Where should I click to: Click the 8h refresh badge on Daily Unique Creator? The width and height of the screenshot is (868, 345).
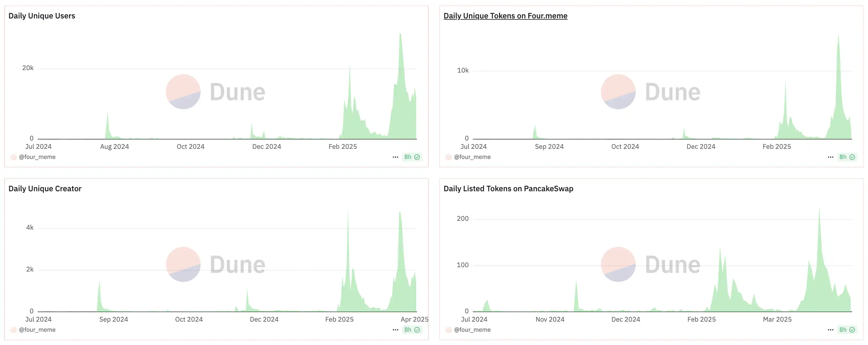[412, 330]
